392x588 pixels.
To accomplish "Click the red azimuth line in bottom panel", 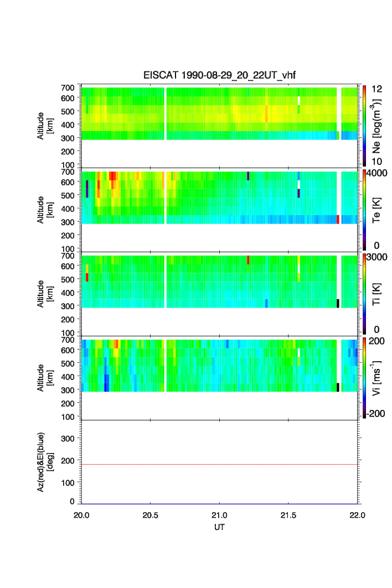I will (x=219, y=464).
